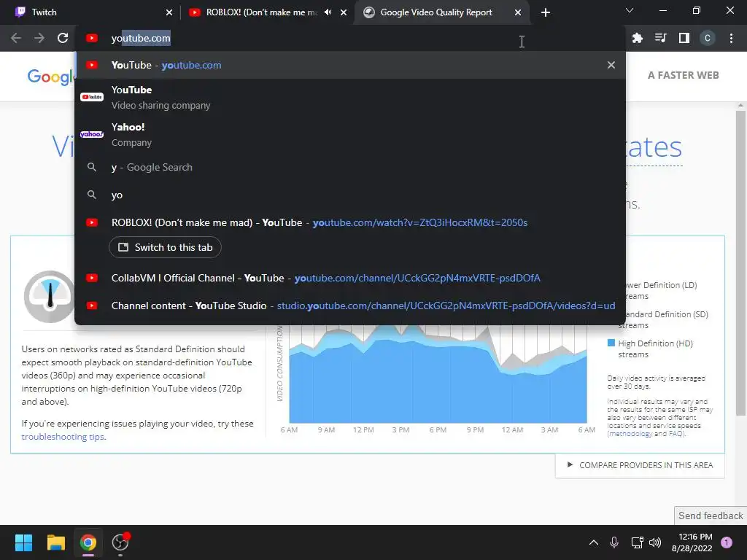Click the High Definition (HD) legend swatch

[611, 343]
